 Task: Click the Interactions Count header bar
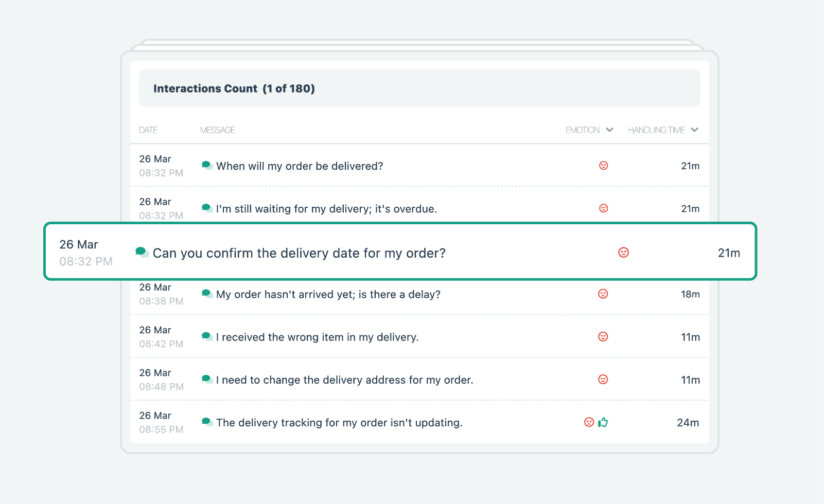419,88
